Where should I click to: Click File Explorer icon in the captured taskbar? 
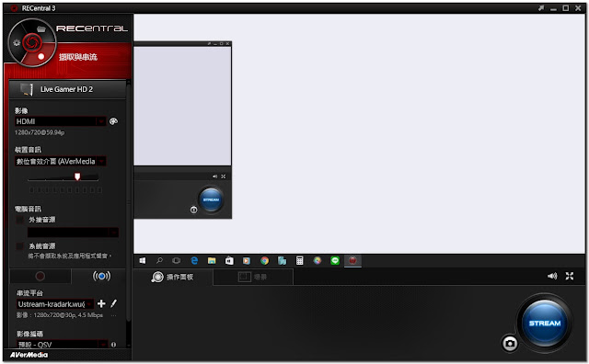click(212, 260)
